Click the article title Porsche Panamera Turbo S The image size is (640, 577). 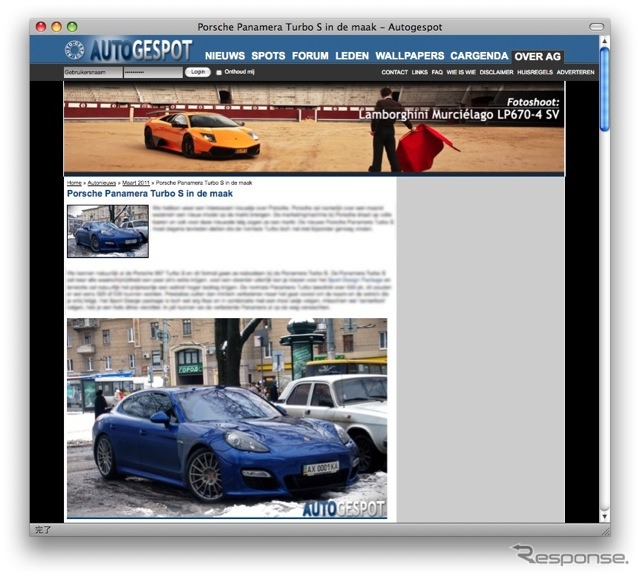(x=150, y=193)
